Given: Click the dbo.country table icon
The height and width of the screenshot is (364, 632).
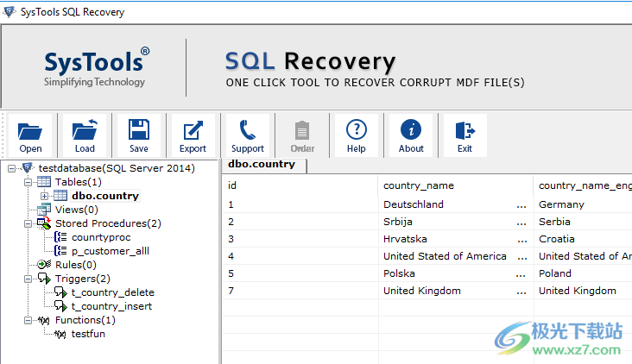Looking at the screenshot, I should [x=60, y=196].
